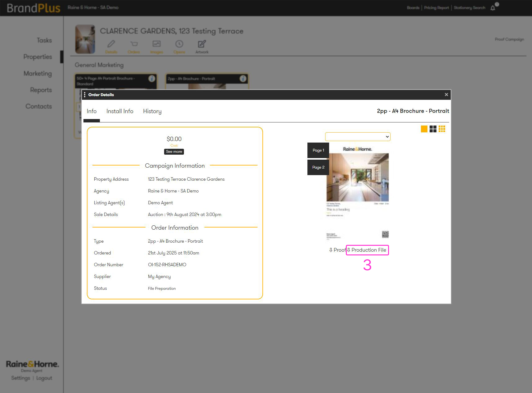Click the auction date sale details
The height and width of the screenshot is (393, 532).
pyautogui.click(x=185, y=214)
